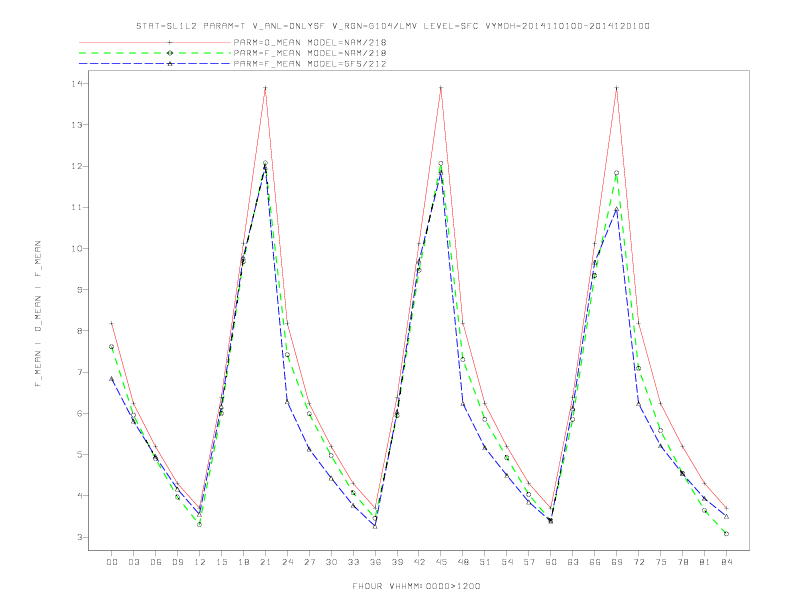Click x-axis tick label 09
Image resolution: width=792 pixels, height=612 pixels.
coord(177,562)
